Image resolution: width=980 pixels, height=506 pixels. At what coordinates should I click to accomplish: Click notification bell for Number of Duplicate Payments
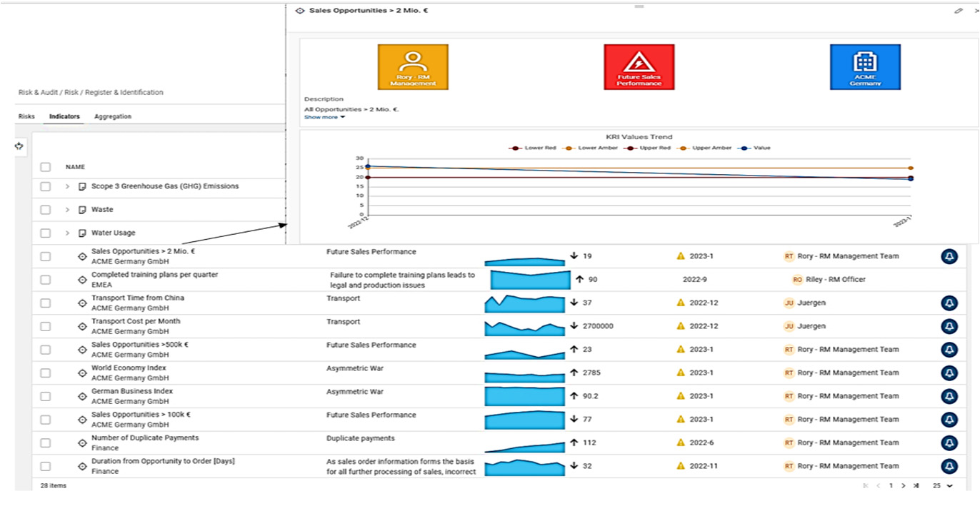click(x=949, y=442)
